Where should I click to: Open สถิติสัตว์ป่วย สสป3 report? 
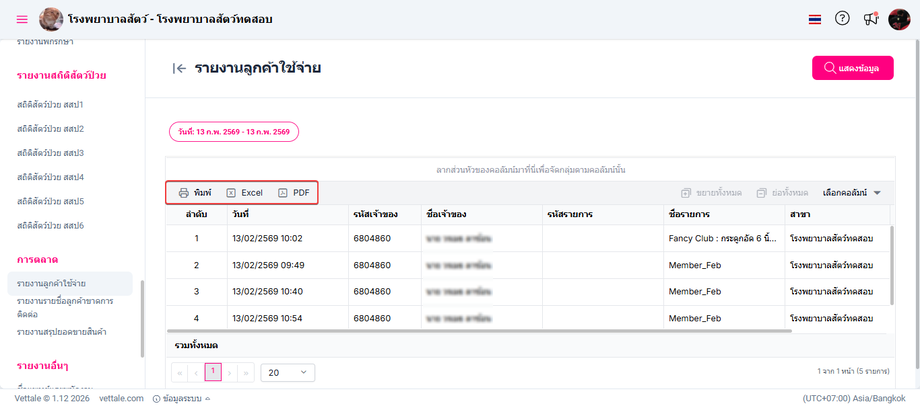[51, 153]
